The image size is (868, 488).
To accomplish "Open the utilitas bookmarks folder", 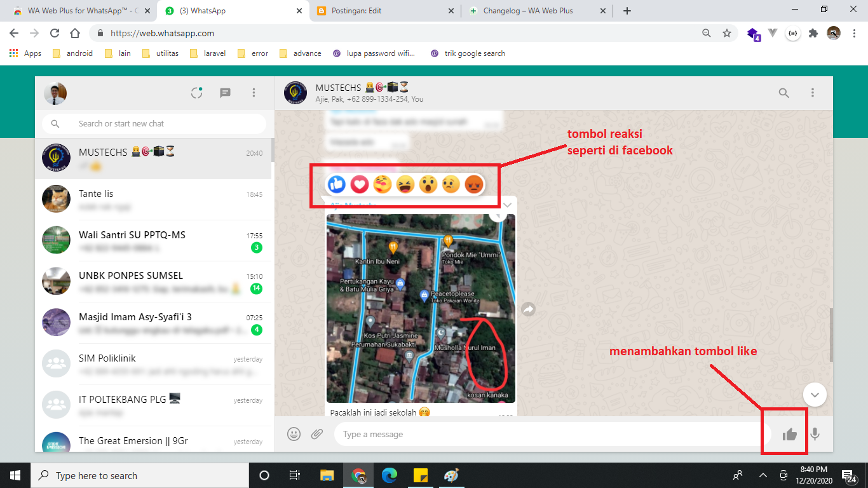I will click(160, 53).
